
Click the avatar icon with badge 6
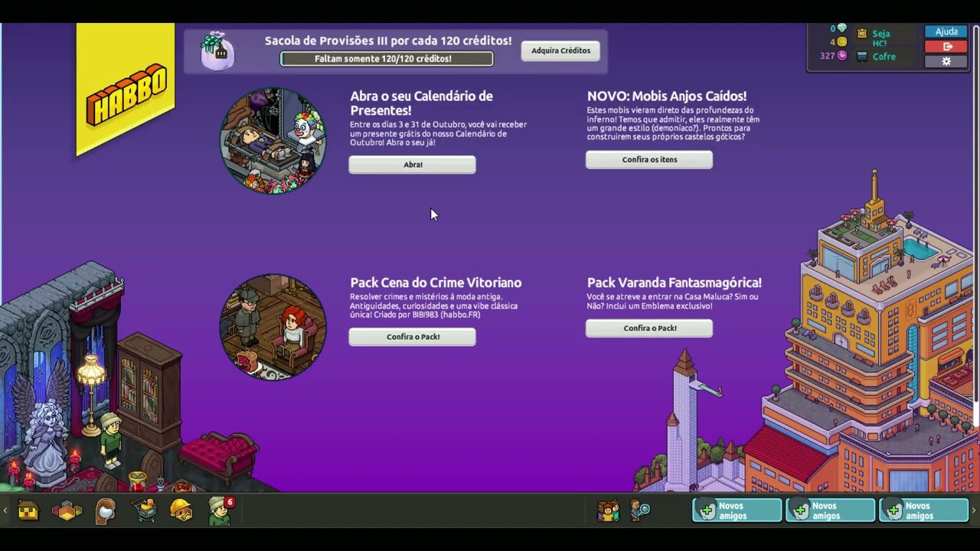pyautogui.click(x=220, y=510)
